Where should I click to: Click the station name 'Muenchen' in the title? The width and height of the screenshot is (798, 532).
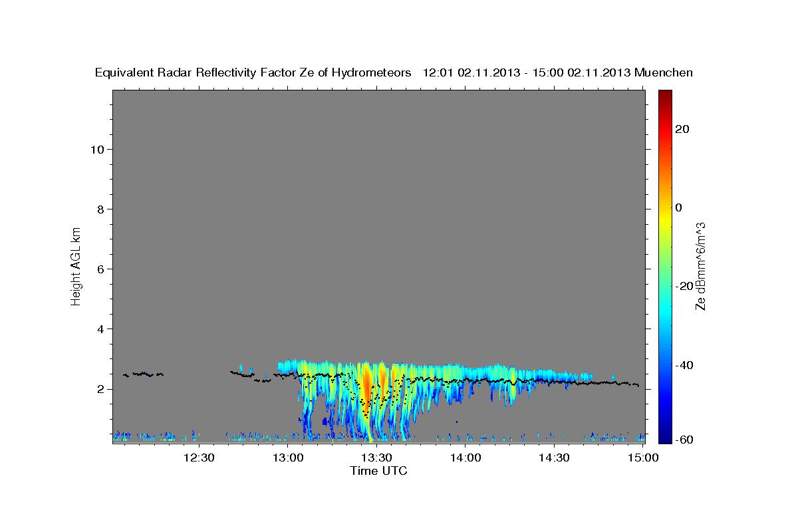[664, 72]
